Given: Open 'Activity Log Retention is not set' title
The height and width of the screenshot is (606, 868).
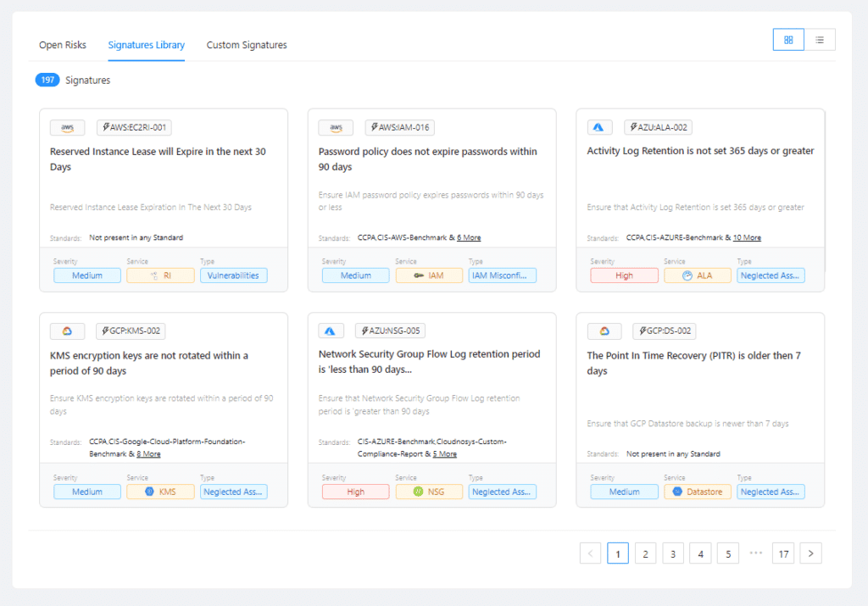Looking at the screenshot, I should pos(700,151).
